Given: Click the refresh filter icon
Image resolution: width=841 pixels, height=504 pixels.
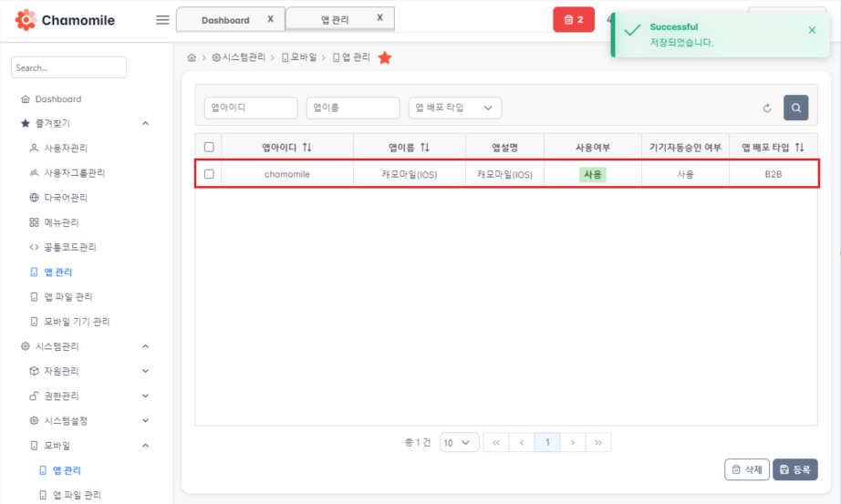Looking at the screenshot, I should pos(767,108).
